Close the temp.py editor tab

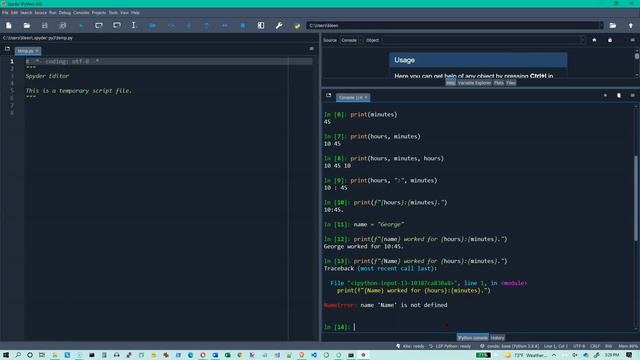[x=37, y=51]
